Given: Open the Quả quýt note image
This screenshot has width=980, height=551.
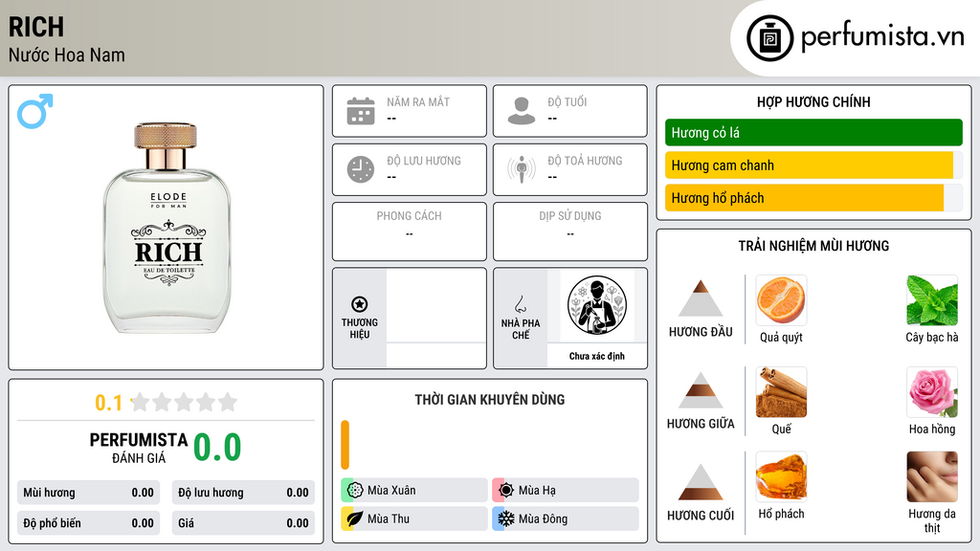Looking at the screenshot, I should [x=781, y=299].
